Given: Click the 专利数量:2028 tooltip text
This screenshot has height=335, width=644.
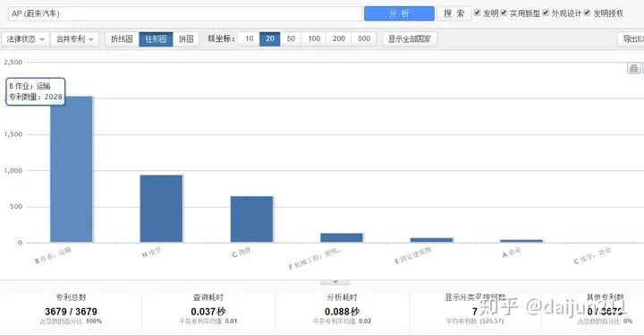Looking at the screenshot, I should pyautogui.click(x=36, y=97).
